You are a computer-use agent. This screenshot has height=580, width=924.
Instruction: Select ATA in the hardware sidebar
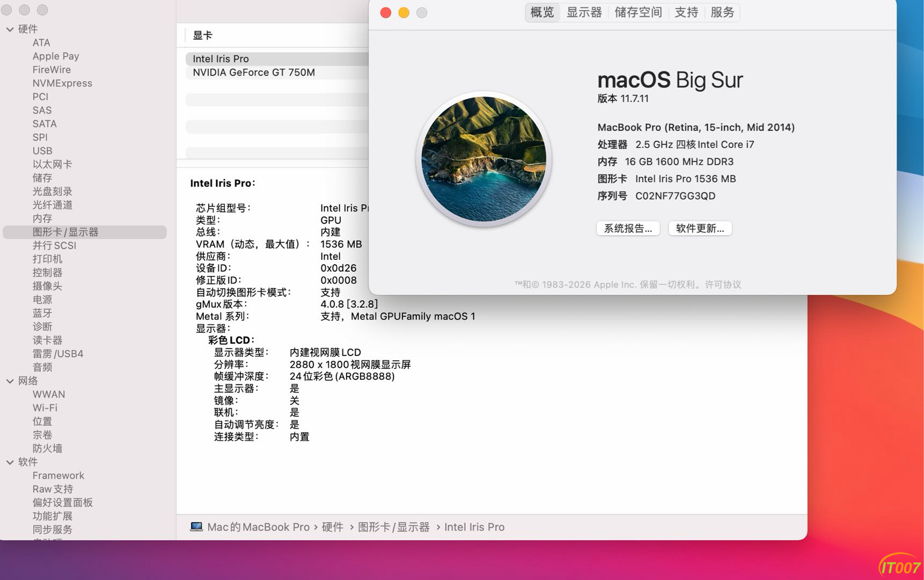point(41,42)
